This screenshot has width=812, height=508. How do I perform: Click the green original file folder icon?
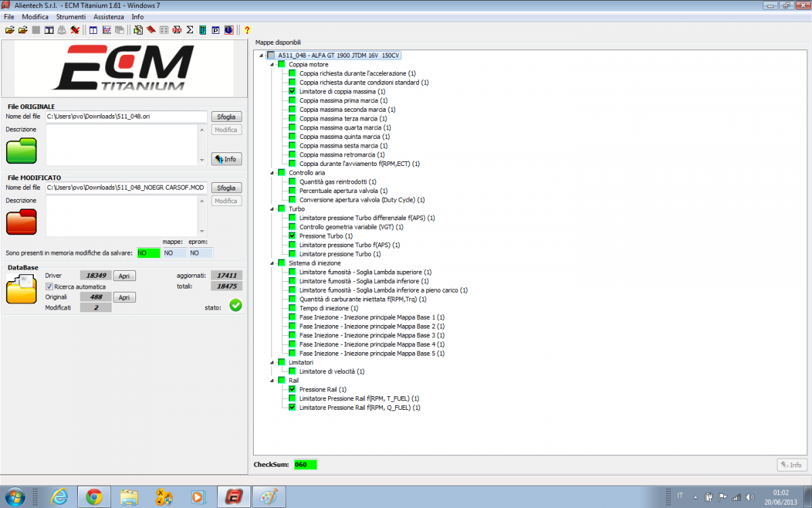[x=21, y=150]
